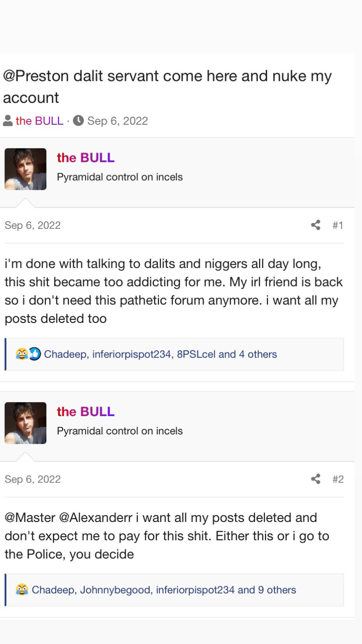Click the thumbs-up reaction icon on post #1
The width and height of the screenshot is (362, 644).
point(35,354)
